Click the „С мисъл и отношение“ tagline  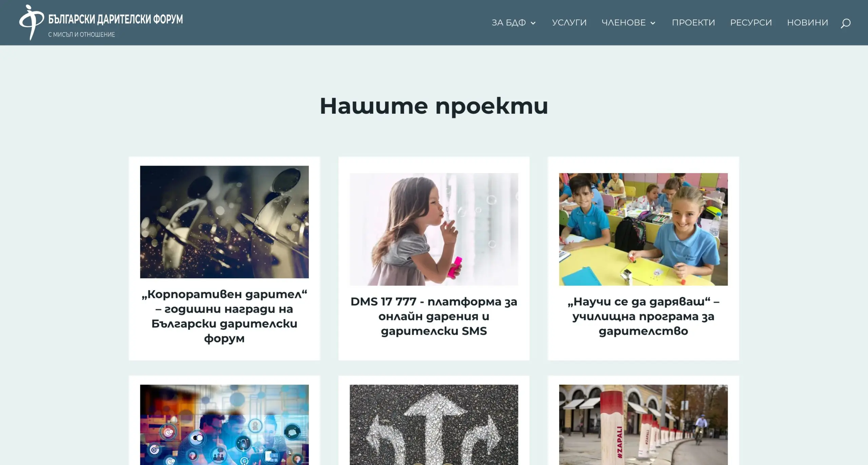coord(82,35)
